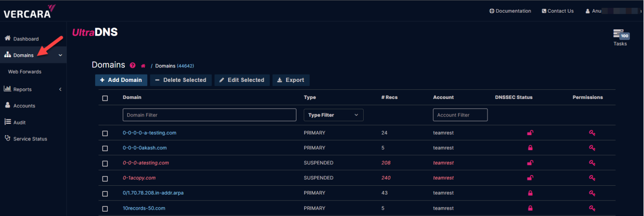Image resolution: width=644 pixels, height=216 pixels.
Task: Click DNSSEC lock icon for 0-0-0-atesting.com
Action: coord(530,163)
